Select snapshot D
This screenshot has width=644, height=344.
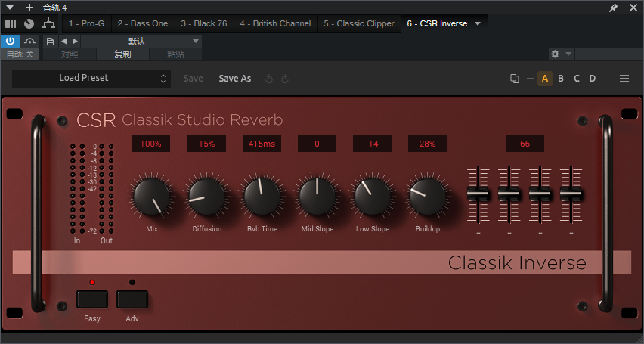593,79
